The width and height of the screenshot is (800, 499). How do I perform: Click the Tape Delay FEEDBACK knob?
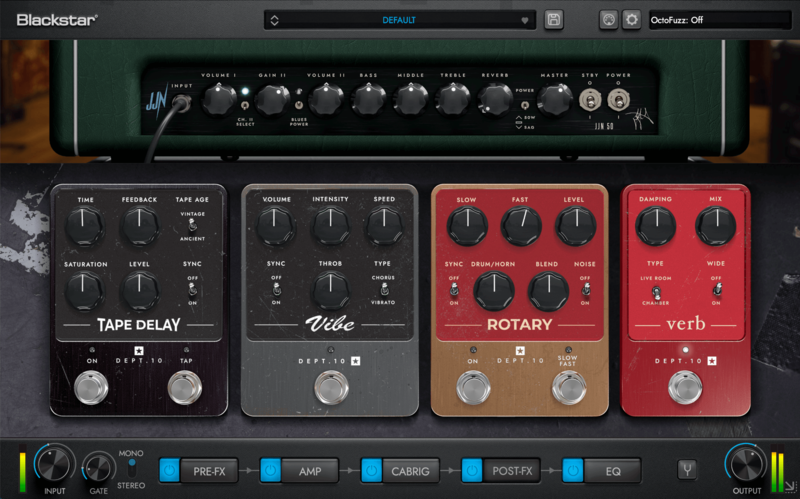click(x=138, y=227)
